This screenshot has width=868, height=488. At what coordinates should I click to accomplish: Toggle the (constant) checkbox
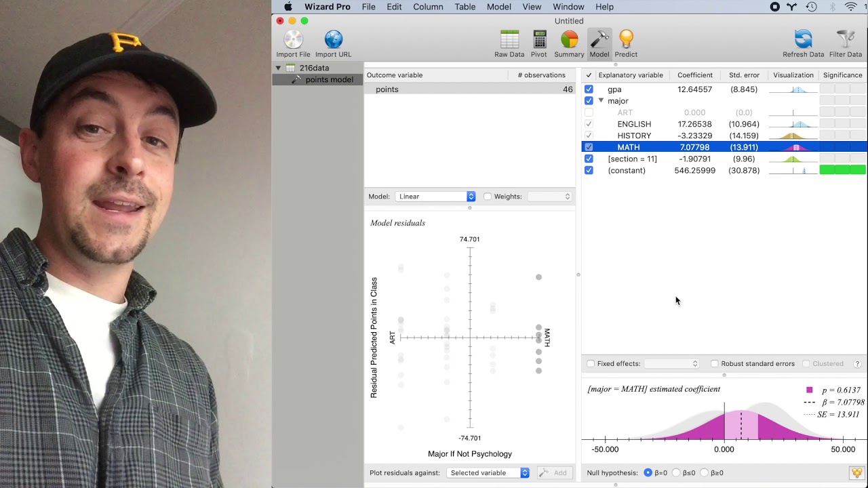tap(589, 170)
